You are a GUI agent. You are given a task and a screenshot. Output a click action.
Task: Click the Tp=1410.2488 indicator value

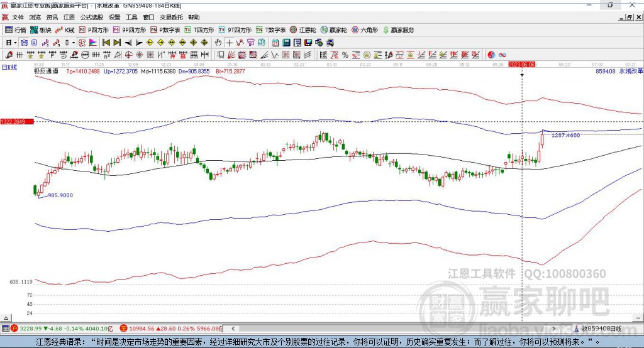click(x=83, y=71)
